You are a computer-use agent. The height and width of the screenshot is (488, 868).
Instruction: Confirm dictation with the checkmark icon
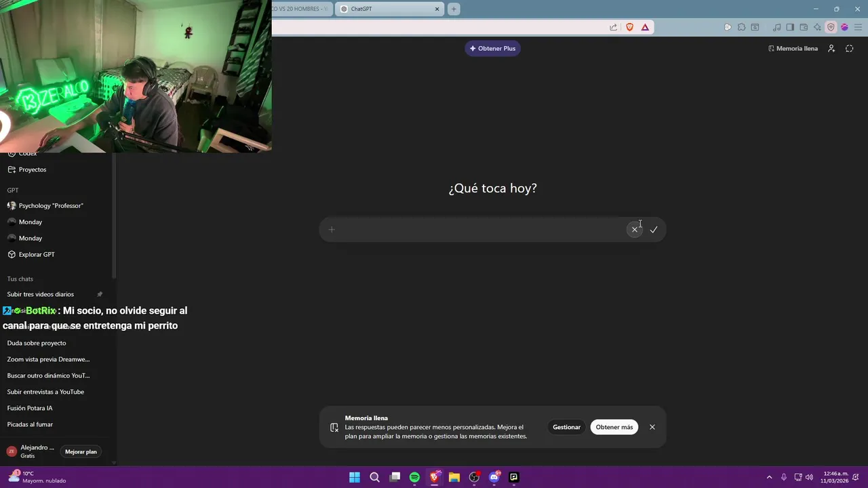tap(654, 230)
